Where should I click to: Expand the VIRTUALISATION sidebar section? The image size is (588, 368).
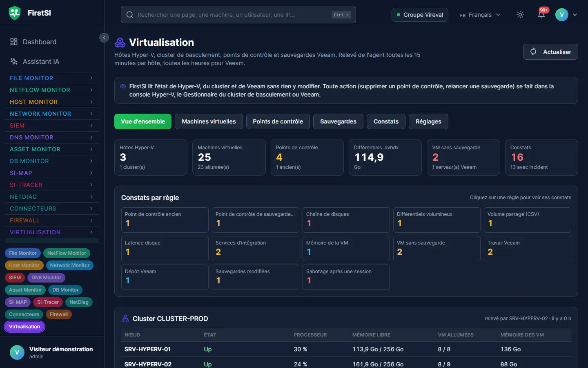tap(51, 232)
